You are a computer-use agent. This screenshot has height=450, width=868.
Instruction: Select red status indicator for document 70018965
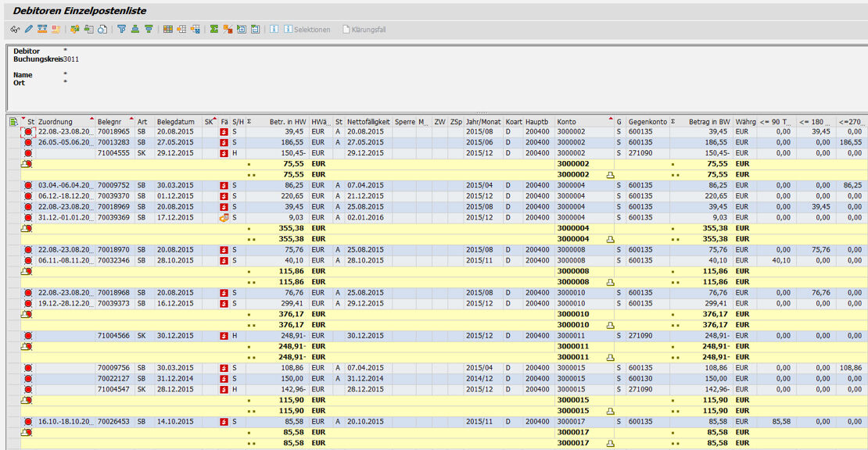coord(28,133)
